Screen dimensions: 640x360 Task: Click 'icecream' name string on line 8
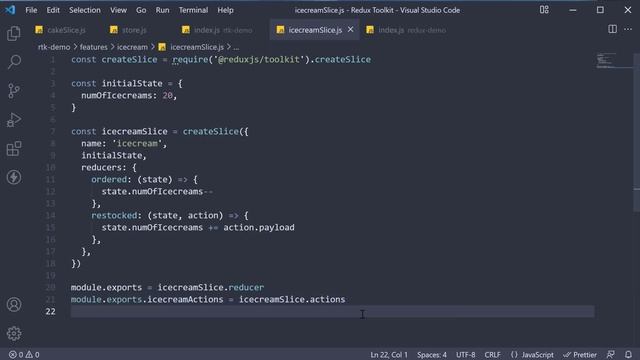[137, 144]
